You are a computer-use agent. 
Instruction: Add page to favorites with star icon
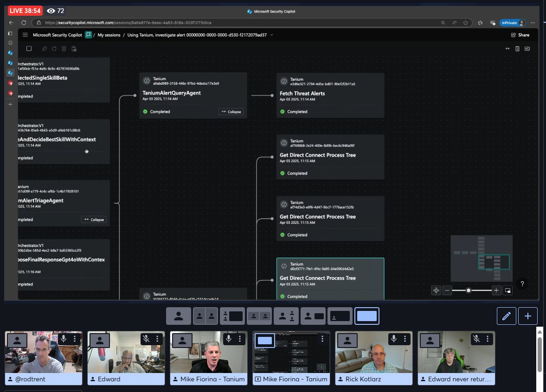point(466,23)
